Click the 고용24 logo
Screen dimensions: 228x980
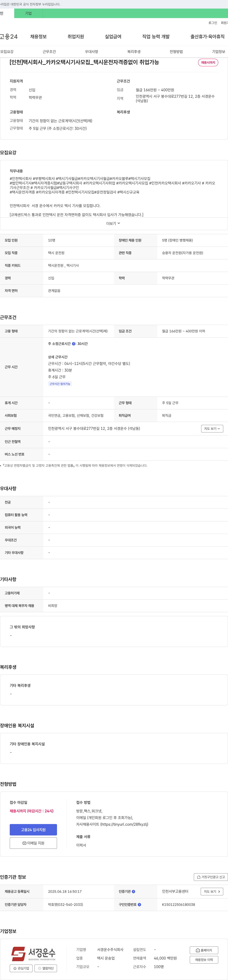tap(9, 37)
